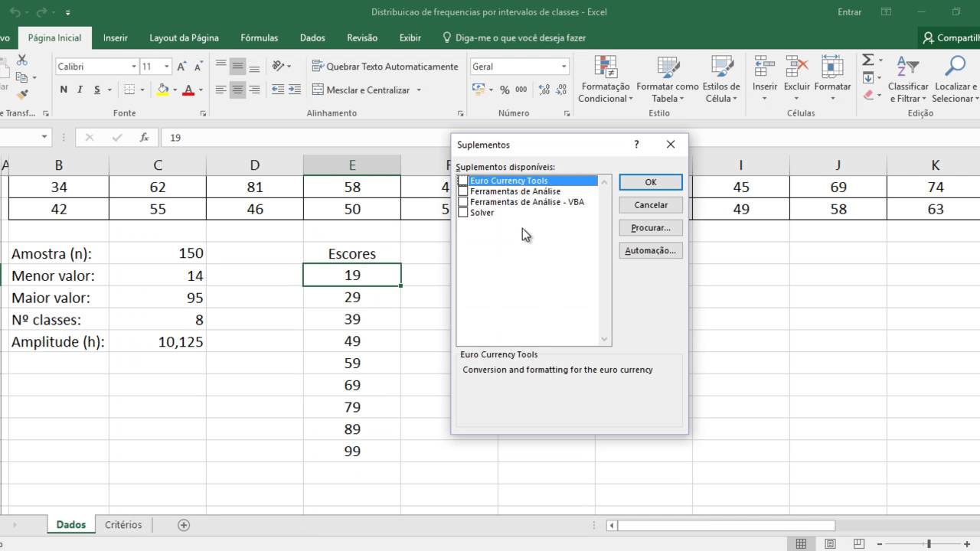The image size is (980, 551).
Task: Open the Revisão tab
Action: point(362,37)
